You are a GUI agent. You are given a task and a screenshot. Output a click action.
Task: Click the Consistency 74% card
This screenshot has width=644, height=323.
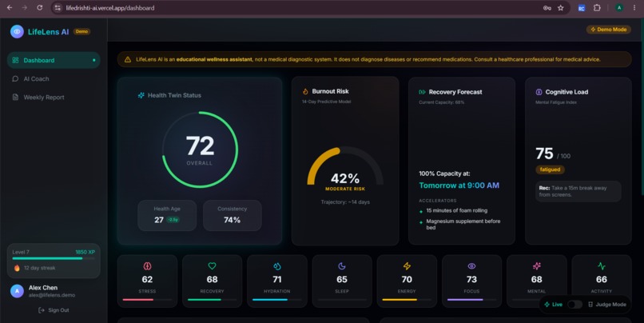[x=232, y=215]
